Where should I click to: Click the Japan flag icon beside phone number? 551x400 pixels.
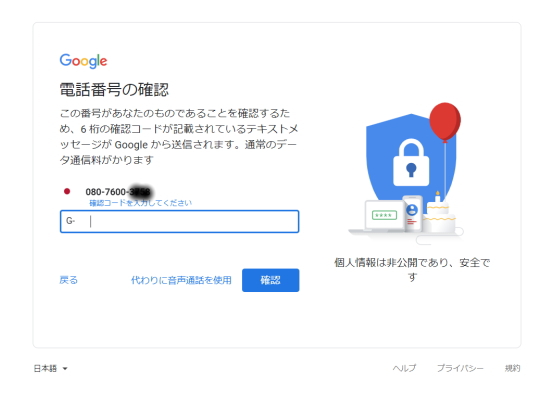click(x=67, y=191)
